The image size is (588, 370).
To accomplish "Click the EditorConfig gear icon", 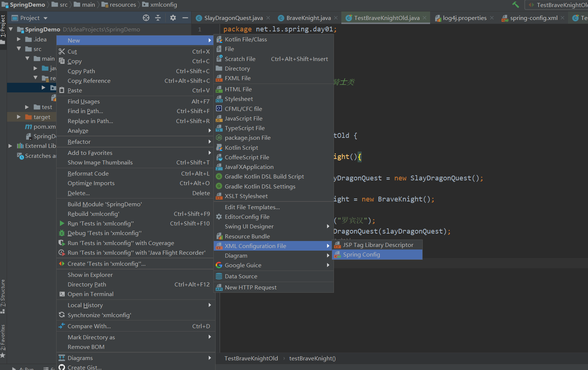I will [x=219, y=217].
